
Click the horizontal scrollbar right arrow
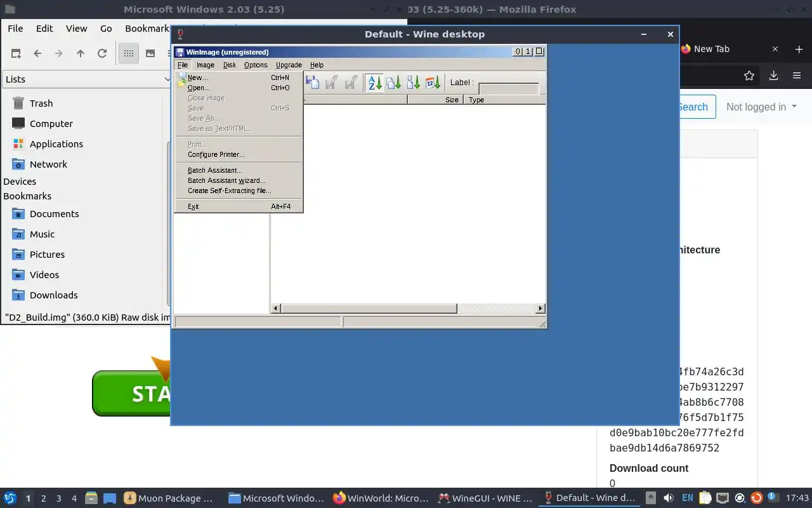click(x=540, y=309)
